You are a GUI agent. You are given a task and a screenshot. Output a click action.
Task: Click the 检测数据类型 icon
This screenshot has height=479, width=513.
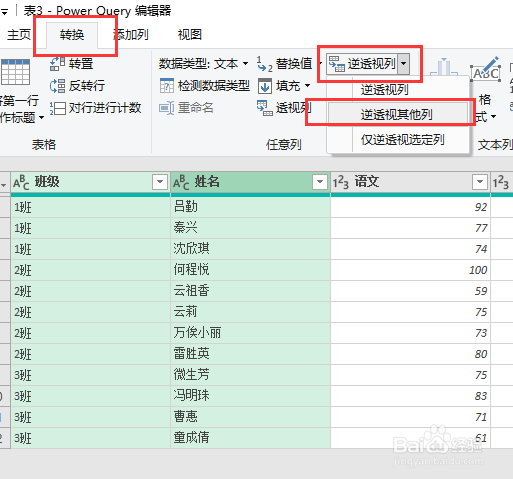point(167,86)
